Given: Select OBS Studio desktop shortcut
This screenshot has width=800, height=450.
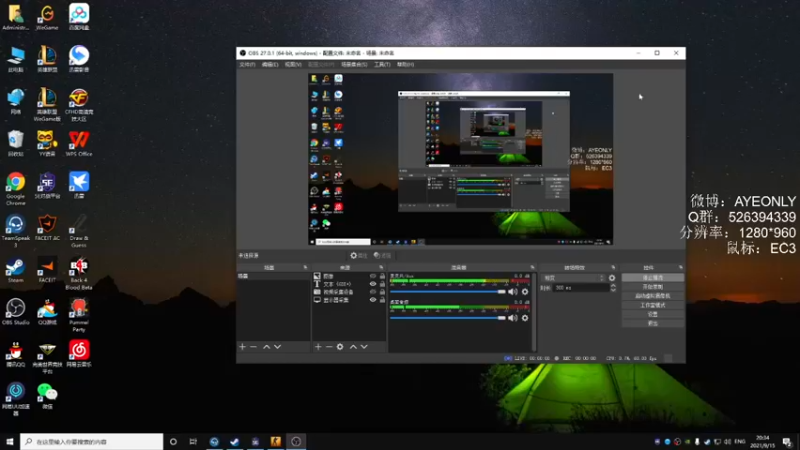Looking at the screenshot, I should click(15, 312).
